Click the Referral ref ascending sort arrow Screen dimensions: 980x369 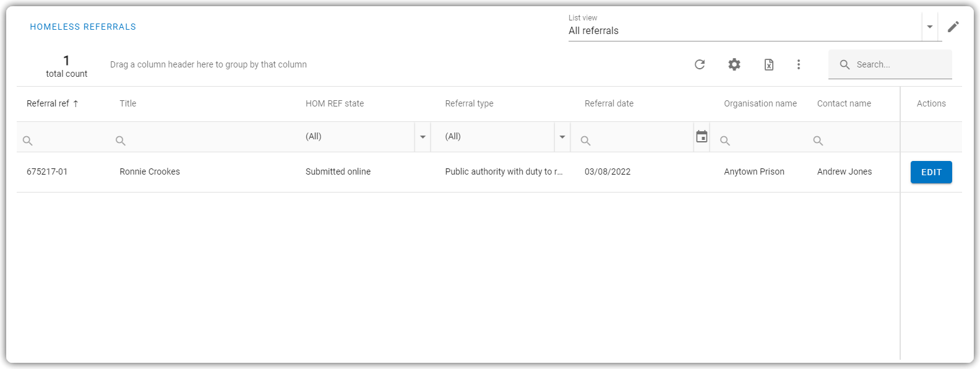75,104
